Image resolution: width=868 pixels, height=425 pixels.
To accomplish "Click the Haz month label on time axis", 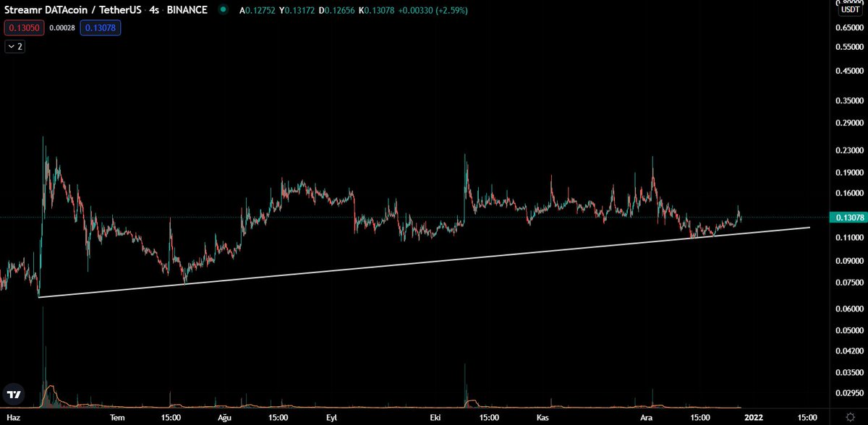I will (x=12, y=418).
